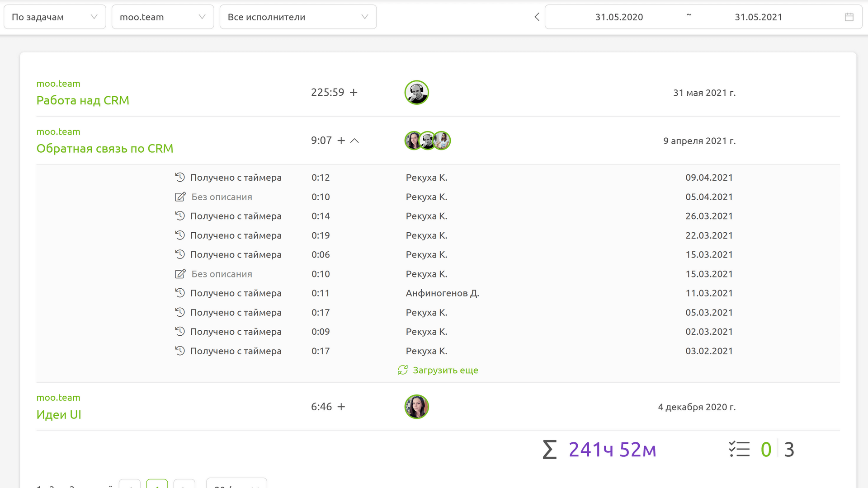
Task: Open moo.team project filter dropdown
Action: [x=162, y=17]
